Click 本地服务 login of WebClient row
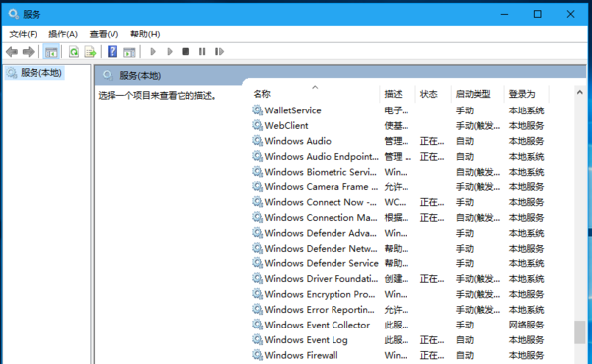This screenshot has height=364, width=592. (x=526, y=125)
